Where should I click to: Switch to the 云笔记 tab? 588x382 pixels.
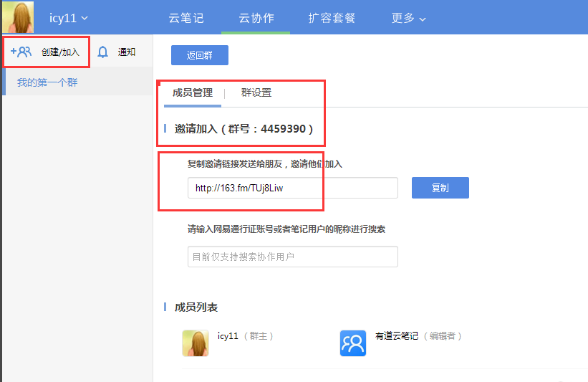pos(186,18)
